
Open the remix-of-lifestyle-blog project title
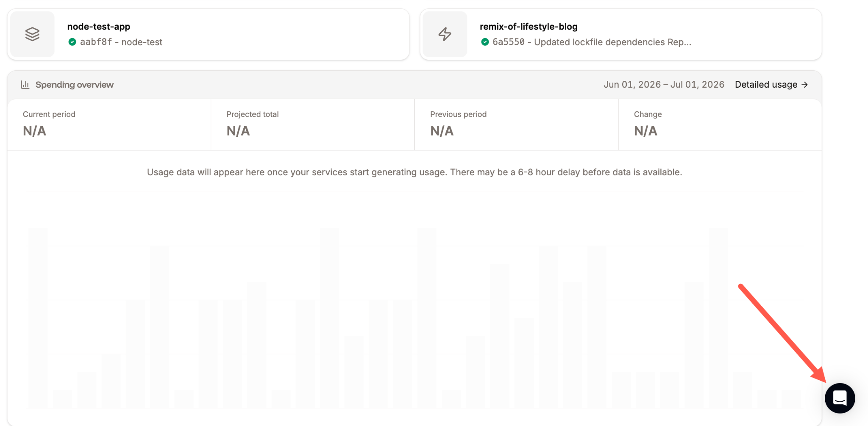pyautogui.click(x=529, y=26)
